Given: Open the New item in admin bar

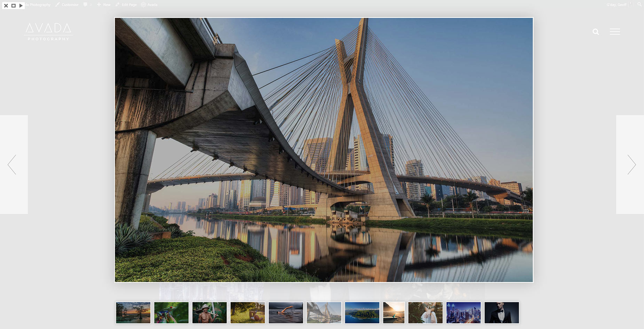Looking at the screenshot, I should 104,5.
